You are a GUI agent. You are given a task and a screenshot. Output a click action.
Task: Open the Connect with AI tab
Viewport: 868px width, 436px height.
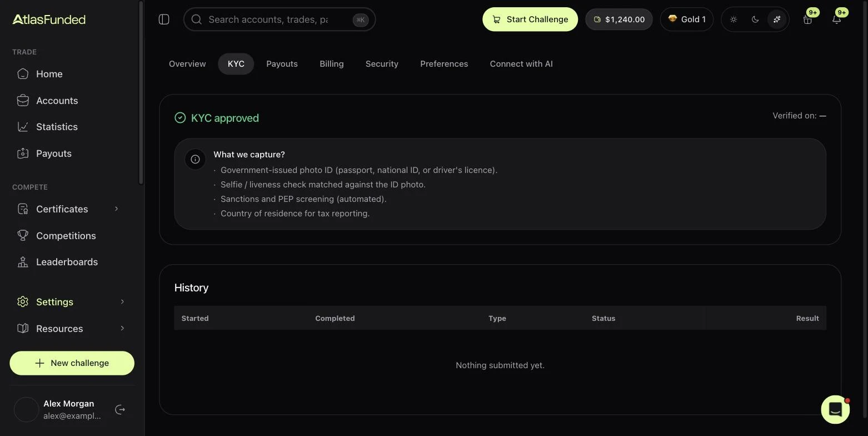point(521,64)
